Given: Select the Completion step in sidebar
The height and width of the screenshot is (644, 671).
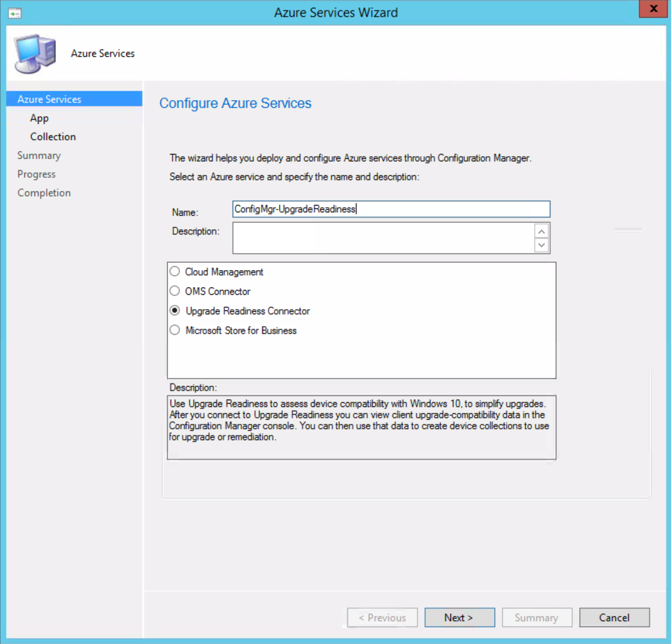Looking at the screenshot, I should [44, 193].
